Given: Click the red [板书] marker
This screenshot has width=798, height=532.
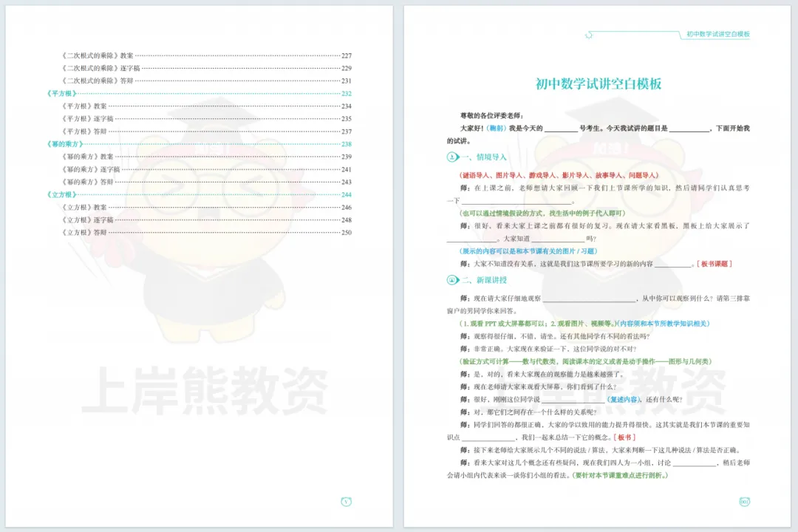Looking at the screenshot, I should 624,437.
